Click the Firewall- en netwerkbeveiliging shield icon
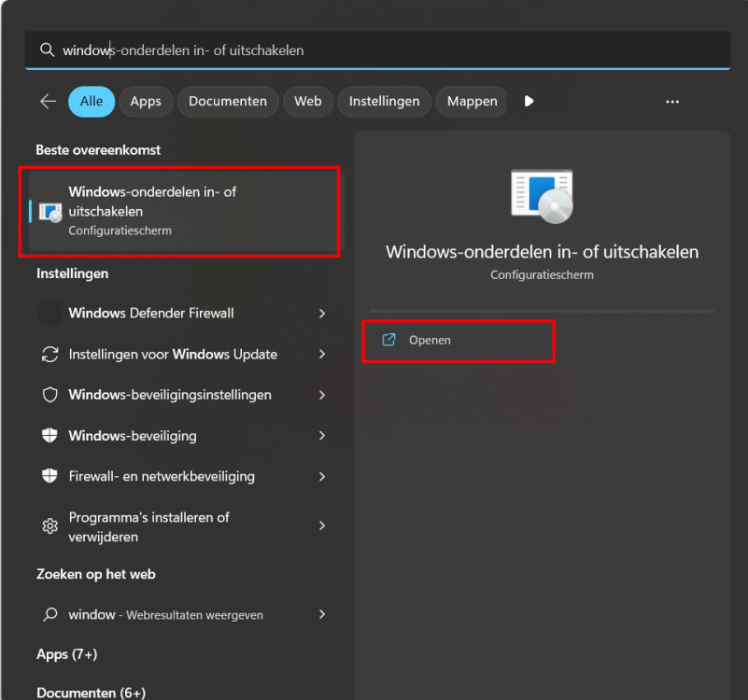Image resolution: width=748 pixels, height=700 pixels. (x=50, y=476)
